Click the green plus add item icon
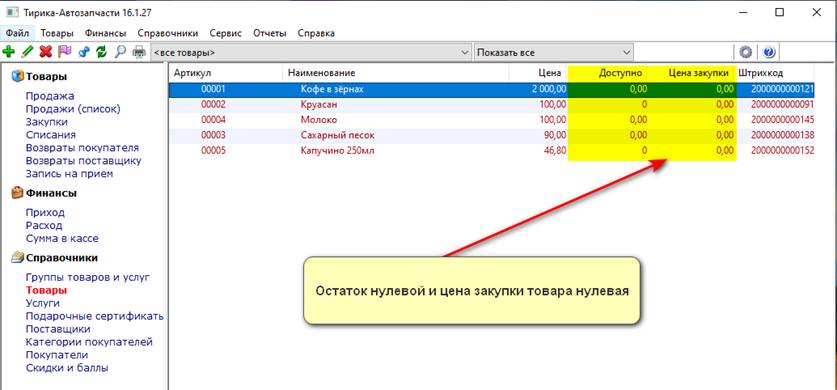 click(9, 52)
